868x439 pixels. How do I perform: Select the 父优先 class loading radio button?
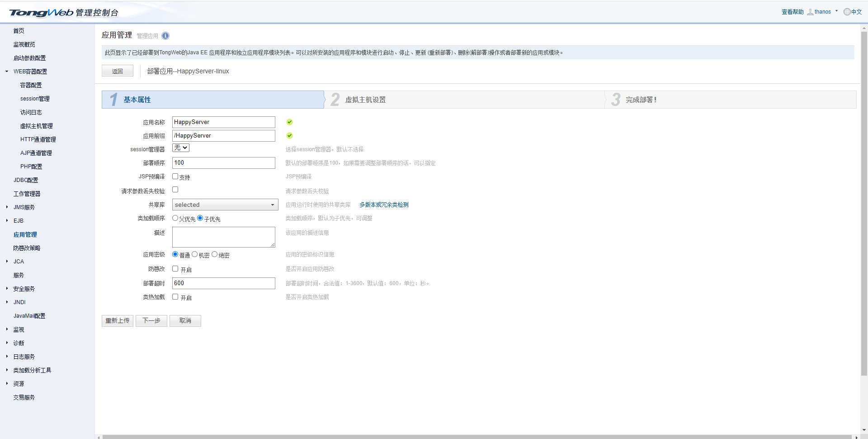[x=175, y=218]
